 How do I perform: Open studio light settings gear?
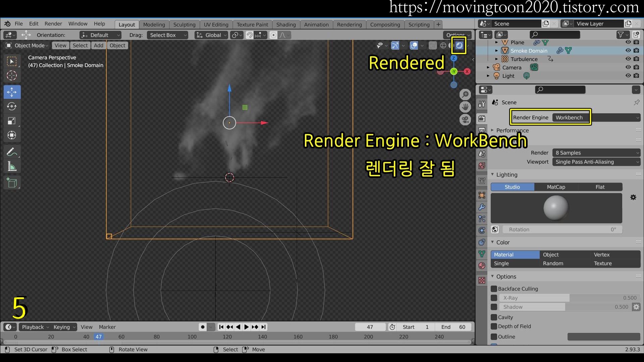pos(633,197)
